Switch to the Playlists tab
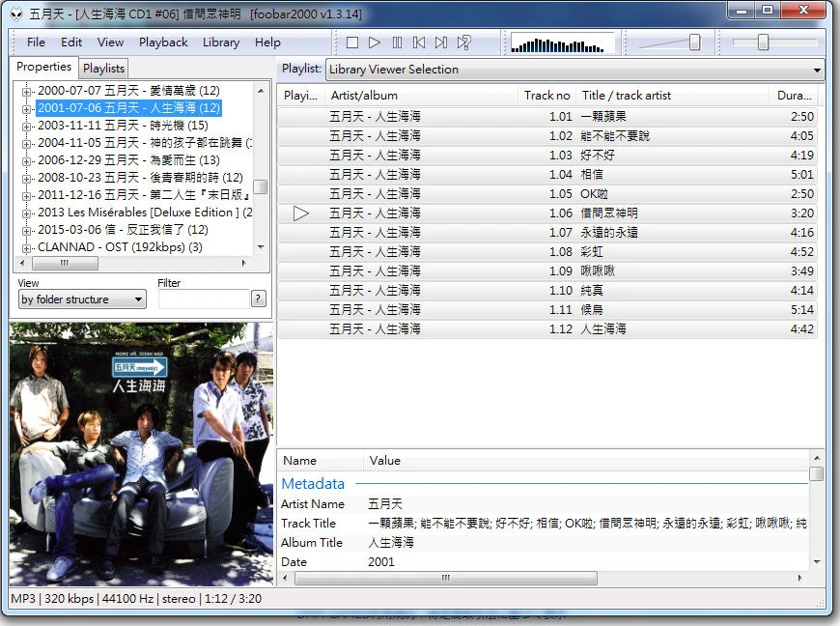 [x=103, y=69]
